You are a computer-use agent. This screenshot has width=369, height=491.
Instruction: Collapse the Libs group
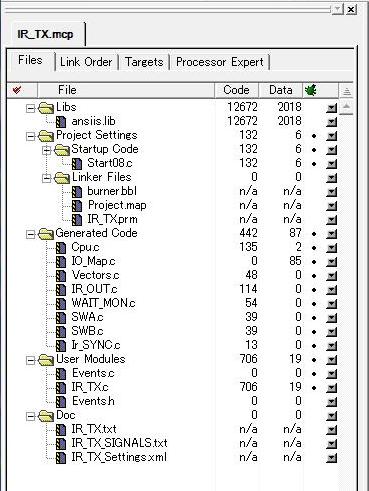tap(30, 108)
